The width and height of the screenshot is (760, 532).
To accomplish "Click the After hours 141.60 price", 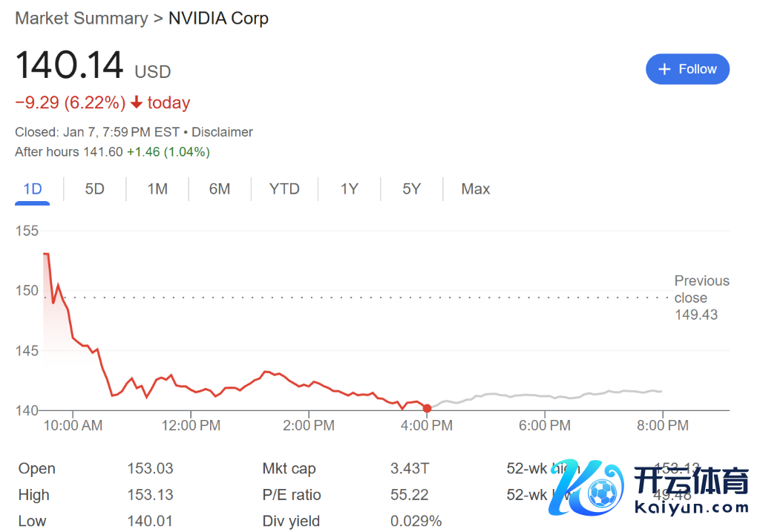I will click(103, 152).
